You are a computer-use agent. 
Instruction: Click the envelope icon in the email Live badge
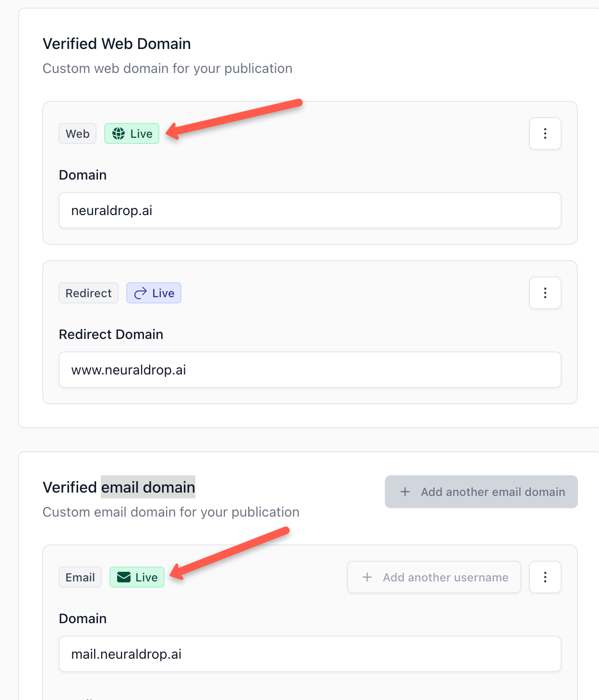[124, 577]
